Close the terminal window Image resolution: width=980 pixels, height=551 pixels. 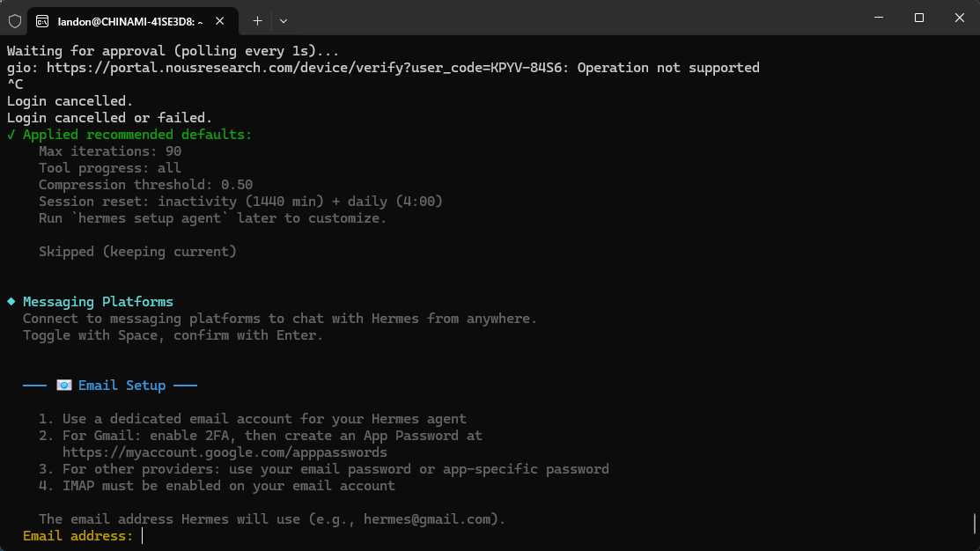[959, 18]
